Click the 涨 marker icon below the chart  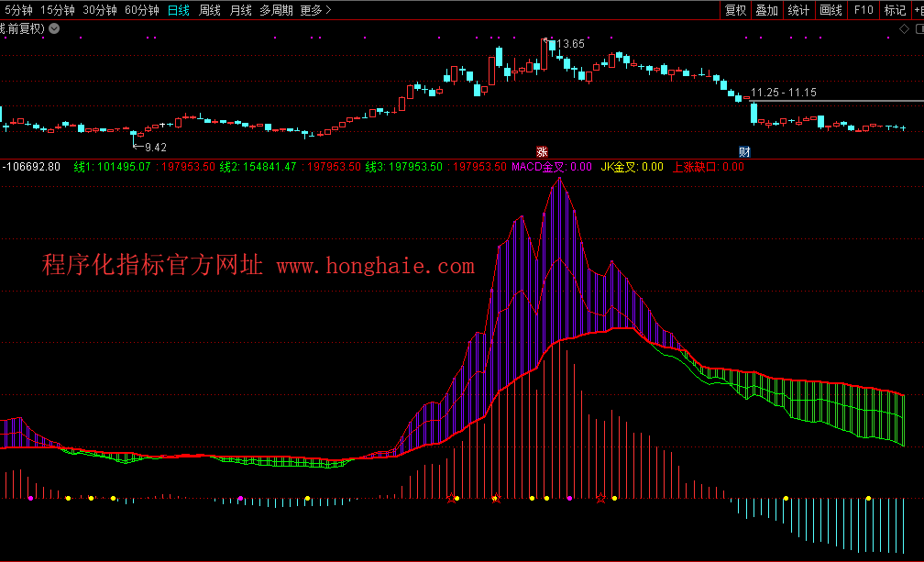542,151
